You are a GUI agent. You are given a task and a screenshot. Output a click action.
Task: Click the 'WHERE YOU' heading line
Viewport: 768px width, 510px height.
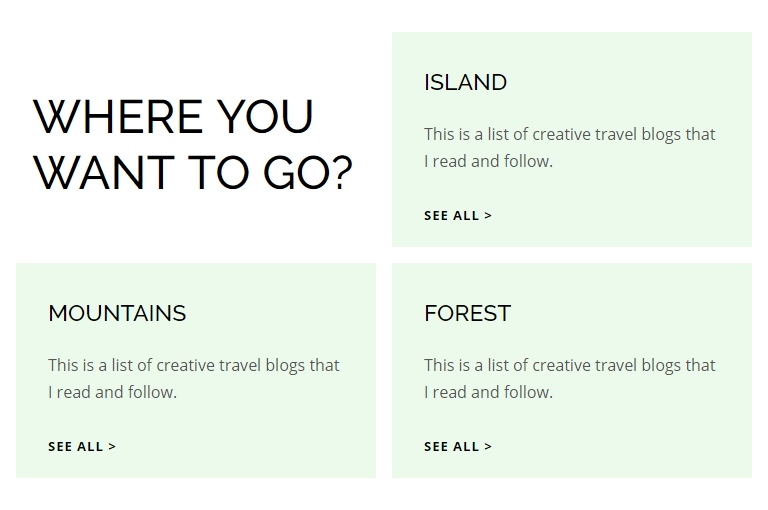[x=173, y=117]
